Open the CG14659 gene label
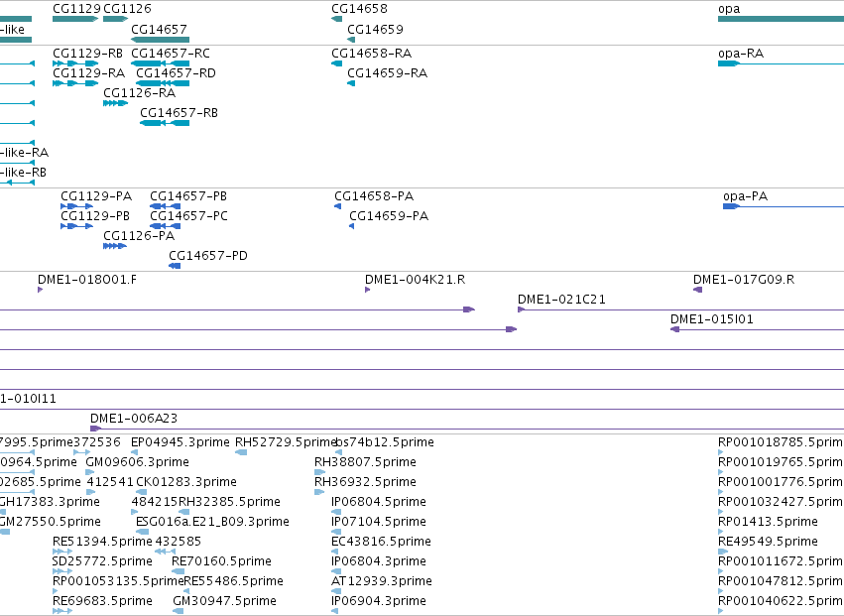 pyautogui.click(x=375, y=29)
